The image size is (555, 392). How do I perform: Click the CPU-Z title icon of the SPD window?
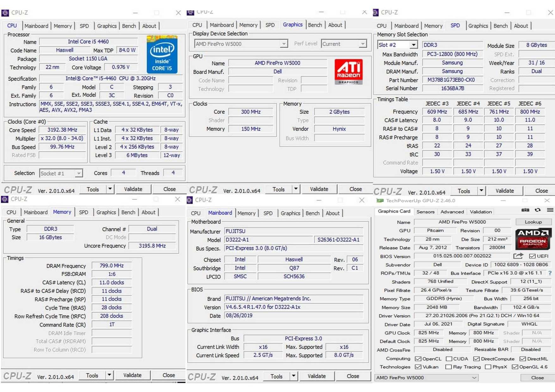376,12
